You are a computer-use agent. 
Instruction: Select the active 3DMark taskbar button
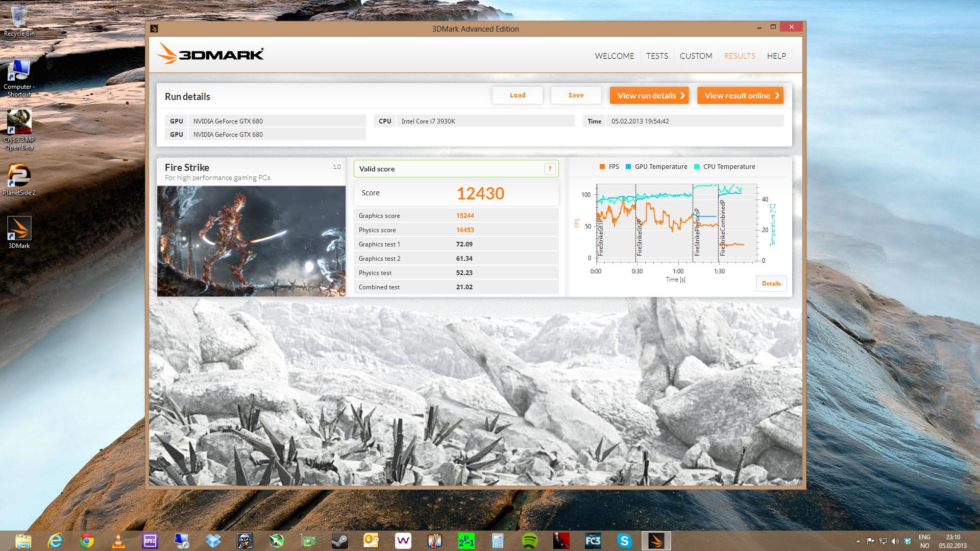click(656, 541)
